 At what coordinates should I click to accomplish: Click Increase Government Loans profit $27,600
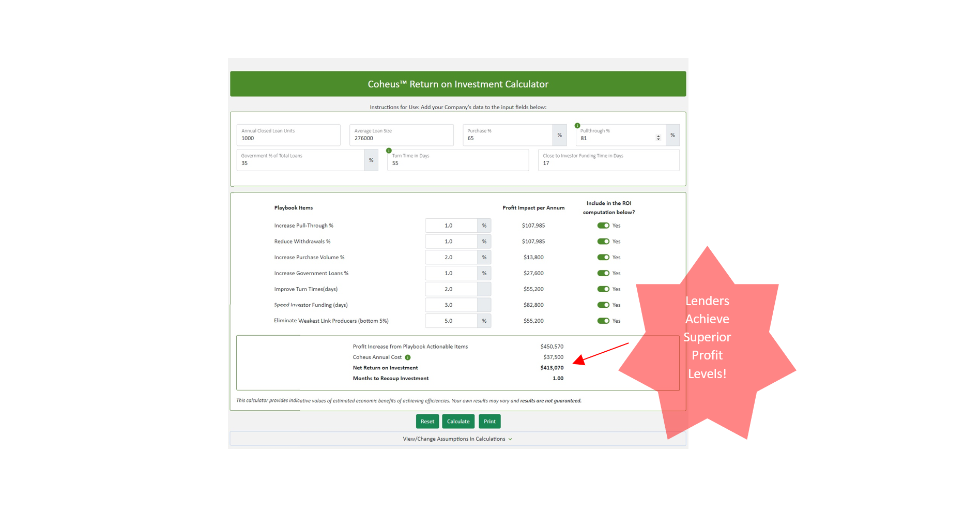pos(533,273)
